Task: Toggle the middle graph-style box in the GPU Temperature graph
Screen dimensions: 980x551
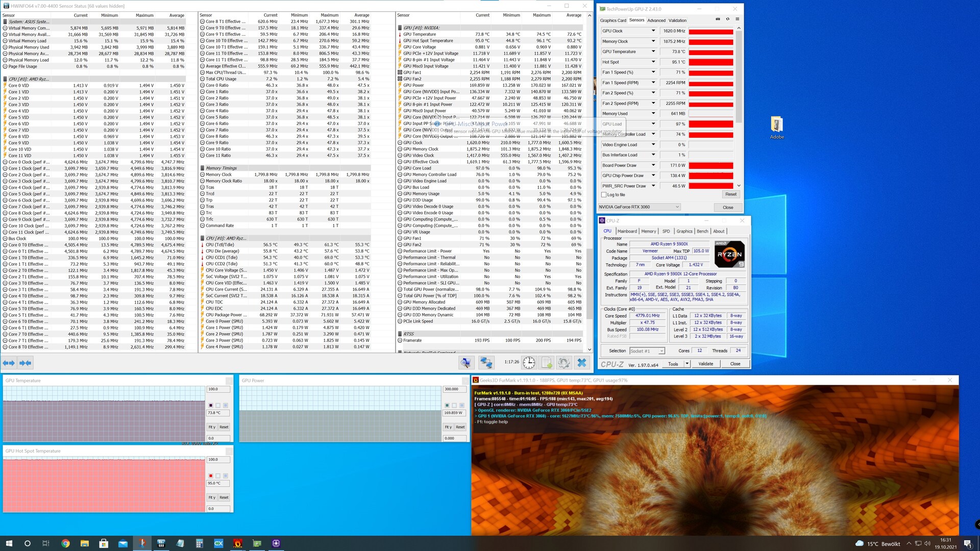Action: (x=218, y=406)
